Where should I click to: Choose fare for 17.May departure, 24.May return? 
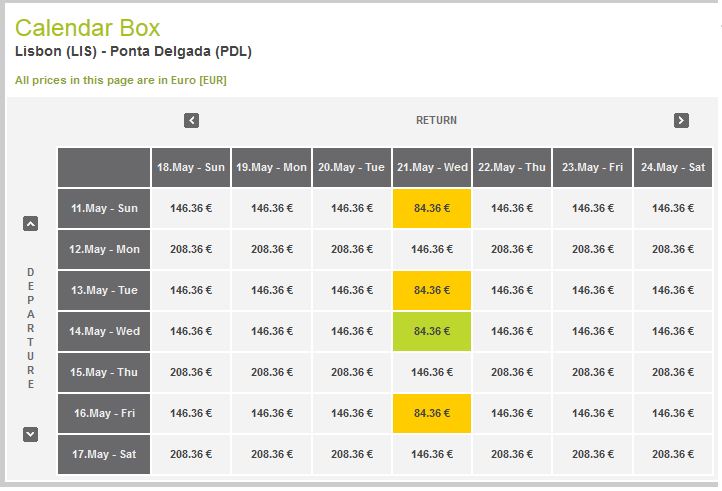click(673, 454)
